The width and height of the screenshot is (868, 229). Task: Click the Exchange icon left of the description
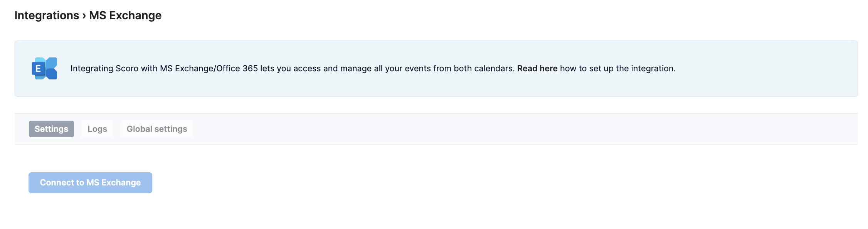(45, 69)
